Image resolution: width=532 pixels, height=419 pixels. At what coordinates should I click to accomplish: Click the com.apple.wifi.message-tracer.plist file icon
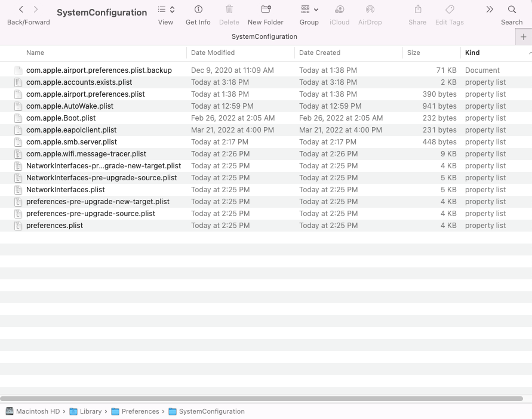[x=19, y=153]
